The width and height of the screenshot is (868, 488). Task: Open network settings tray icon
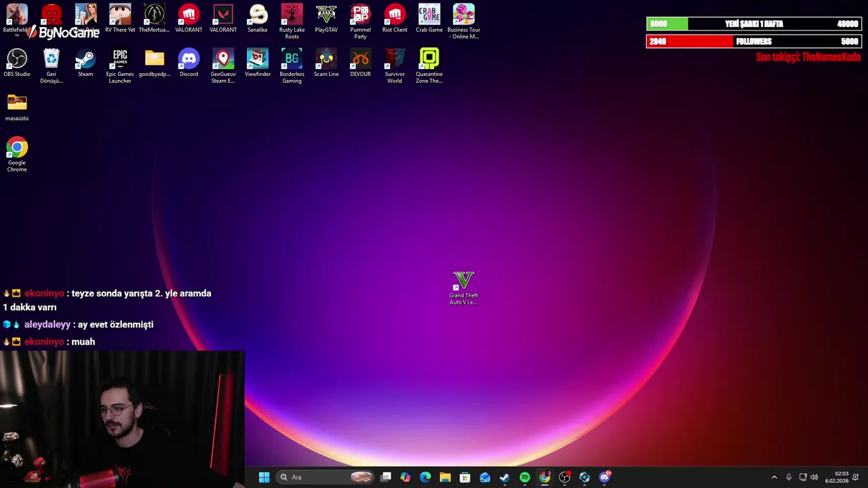coord(803,477)
